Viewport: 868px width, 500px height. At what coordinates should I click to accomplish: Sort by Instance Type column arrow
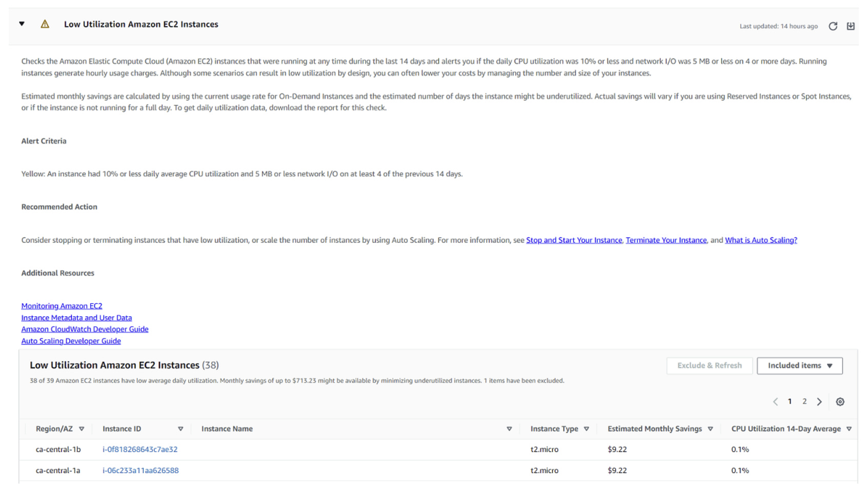[x=587, y=429]
